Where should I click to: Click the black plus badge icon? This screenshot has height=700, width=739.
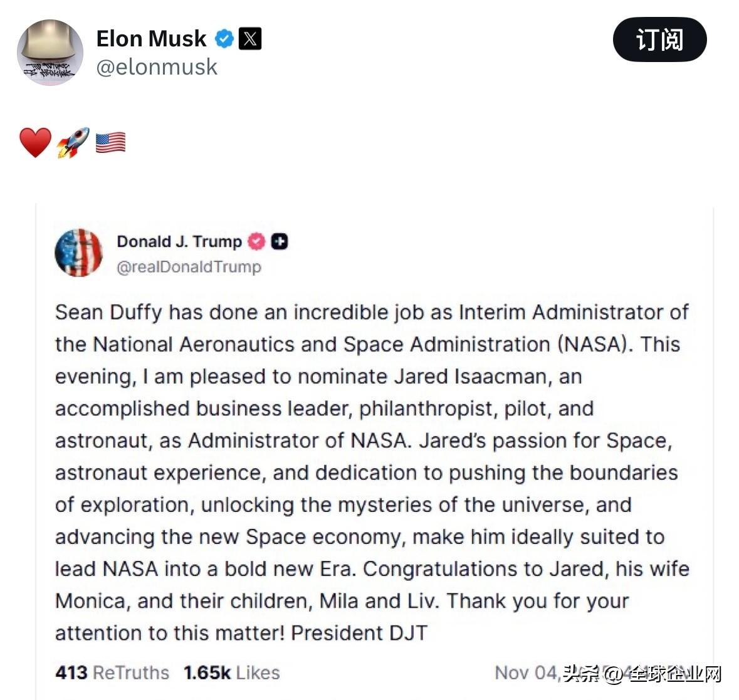280,241
